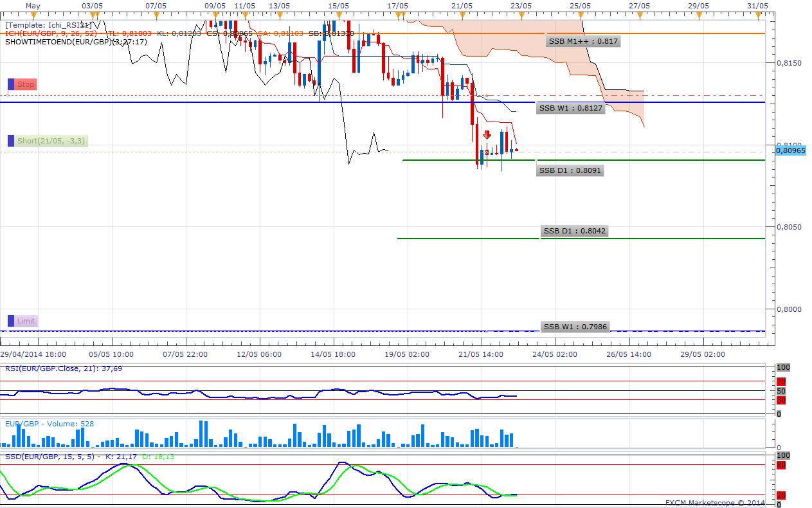Click the orange triangle marker at 27/05
This screenshot has height=508, width=812.
[x=639, y=13]
